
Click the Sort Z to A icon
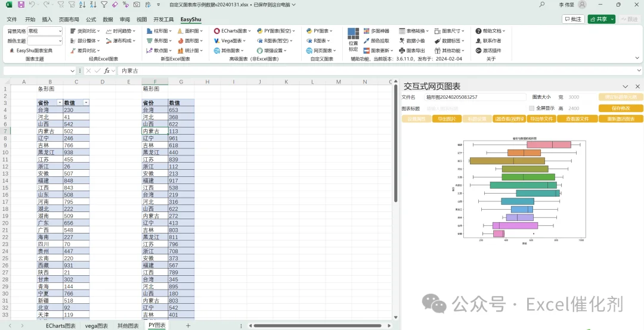(x=93, y=5)
